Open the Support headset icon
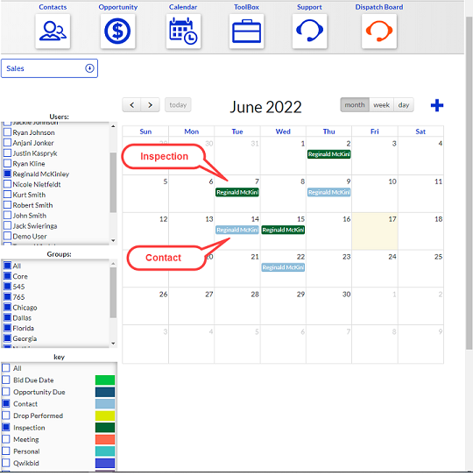Screen dimensions: 473x476 309,31
